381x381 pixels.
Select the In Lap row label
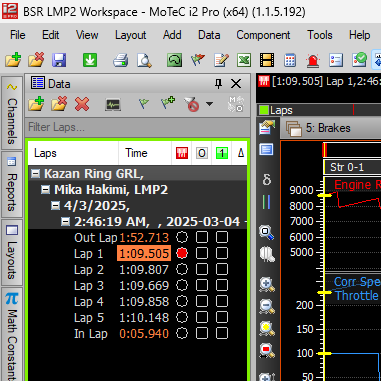[91, 334]
